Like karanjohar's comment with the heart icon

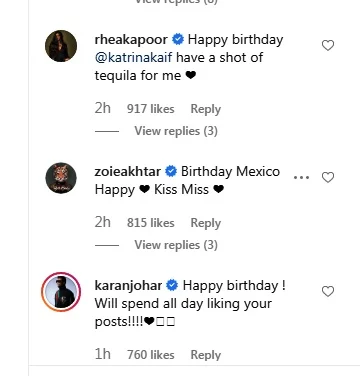(x=328, y=291)
